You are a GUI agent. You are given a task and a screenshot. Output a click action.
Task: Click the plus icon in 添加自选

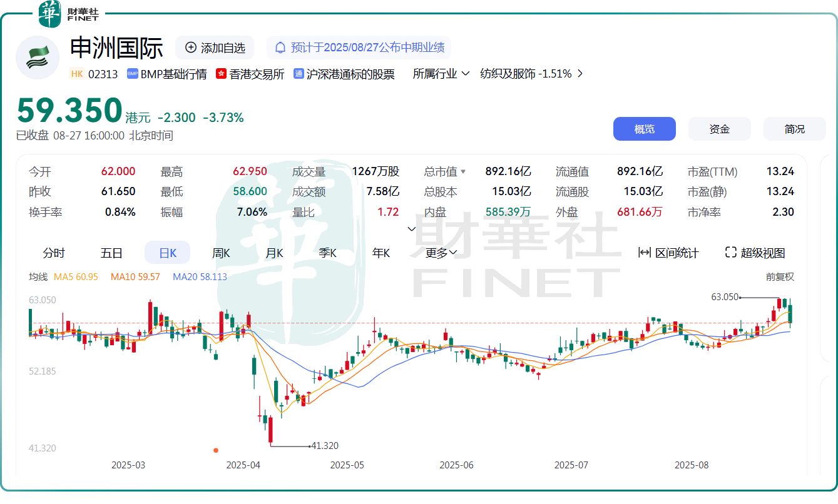191,48
